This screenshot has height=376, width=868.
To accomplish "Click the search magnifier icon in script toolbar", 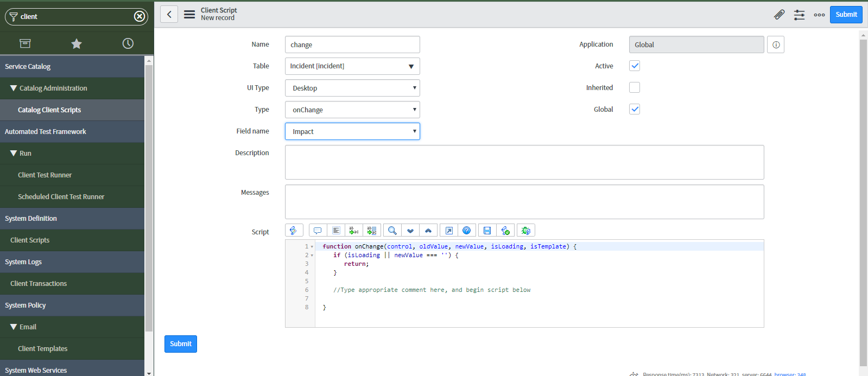I will [392, 231].
